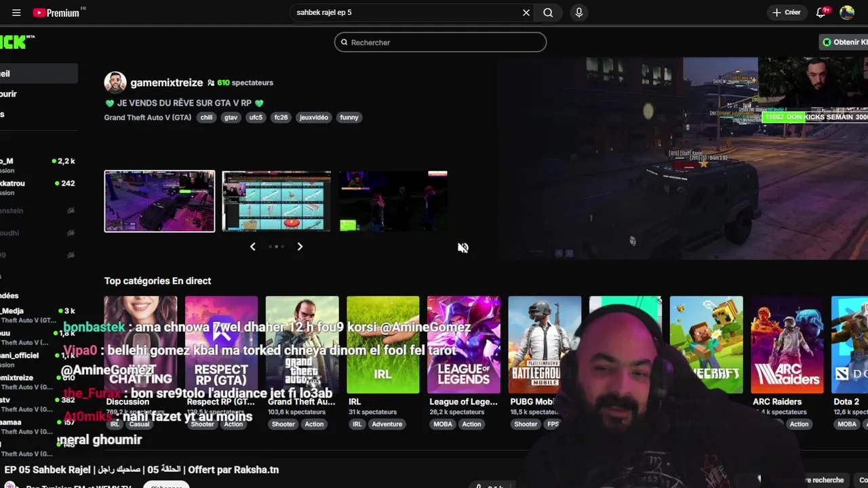Select first featured stream thumbnail

pos(159,201)
